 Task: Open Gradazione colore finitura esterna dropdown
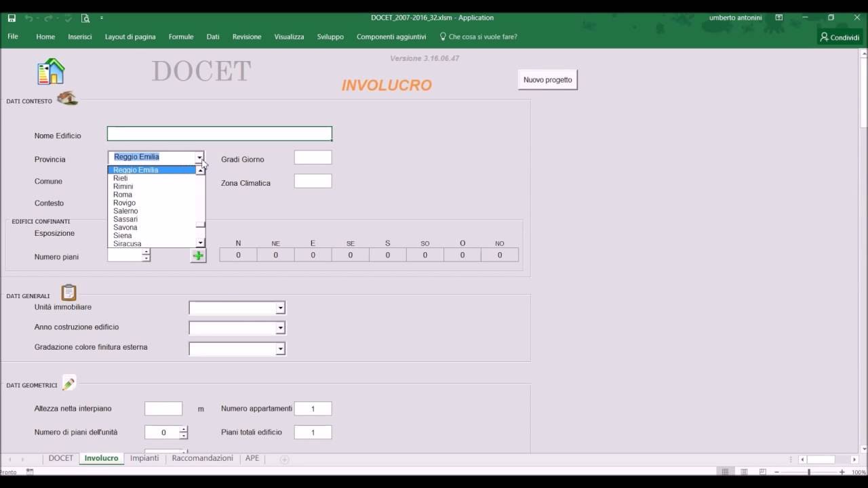coord(280,349)
